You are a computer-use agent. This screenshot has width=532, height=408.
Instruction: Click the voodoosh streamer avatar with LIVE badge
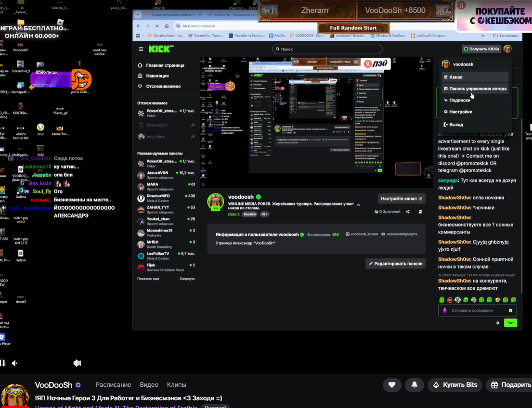click(215, 202)
